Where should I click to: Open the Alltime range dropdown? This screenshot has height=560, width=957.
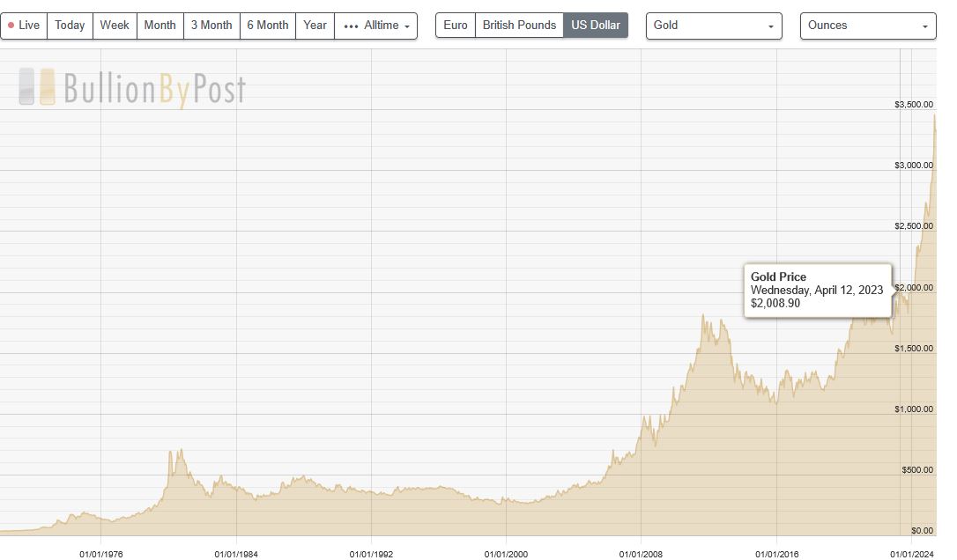pyautogui.click(x=376, y=26)
